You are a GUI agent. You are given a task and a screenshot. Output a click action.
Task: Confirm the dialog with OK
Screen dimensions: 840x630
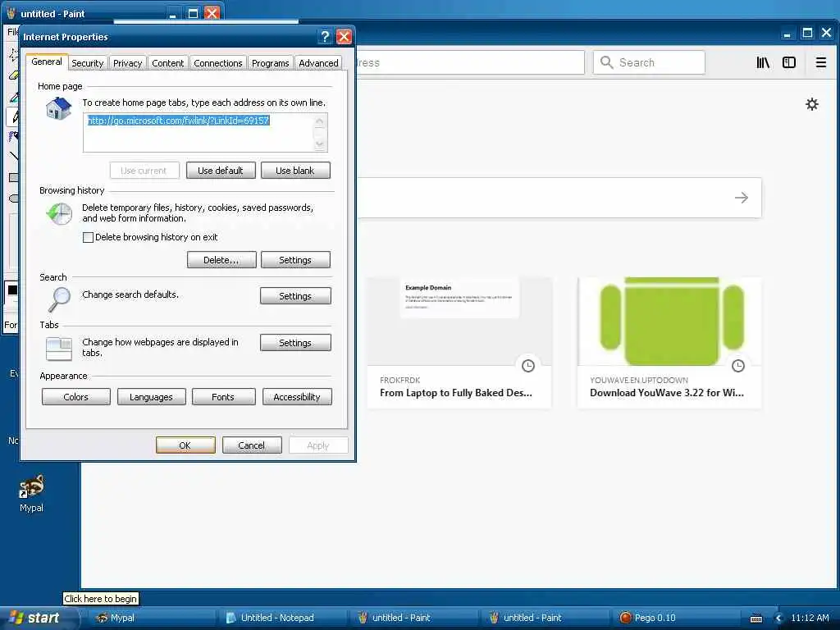pos(185,445)
